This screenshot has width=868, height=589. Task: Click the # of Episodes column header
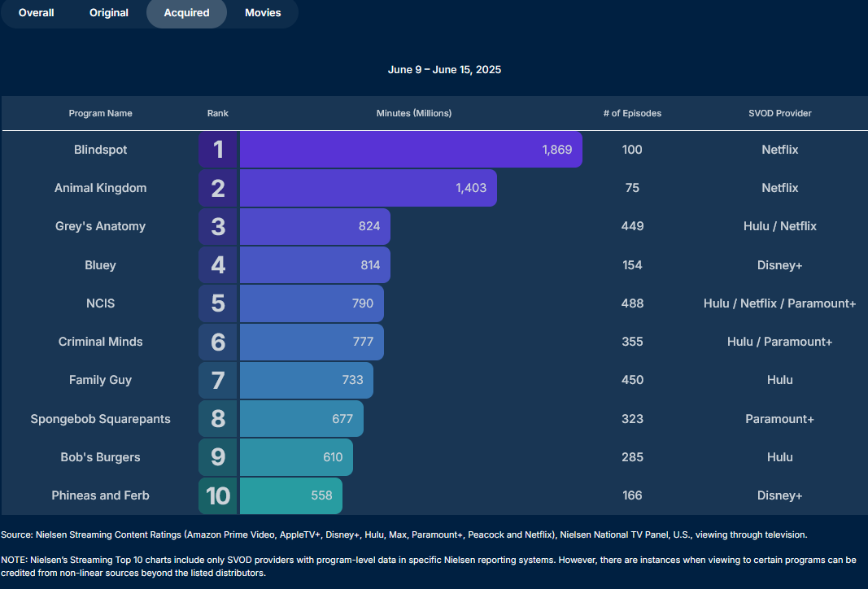pyautogui.click(x=632, y=113)
